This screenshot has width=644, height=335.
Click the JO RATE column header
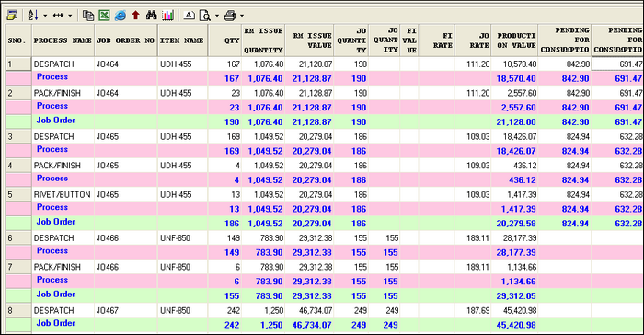click(x=473, y=40)
